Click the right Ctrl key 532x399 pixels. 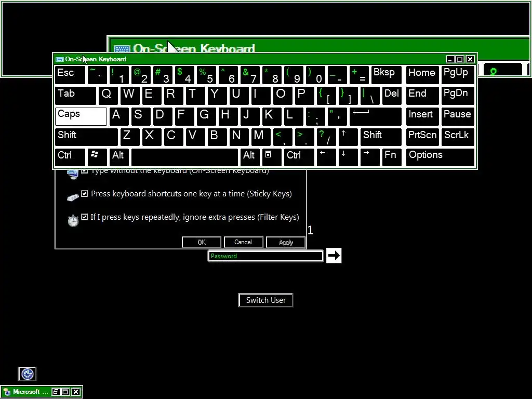pos(299,157)
